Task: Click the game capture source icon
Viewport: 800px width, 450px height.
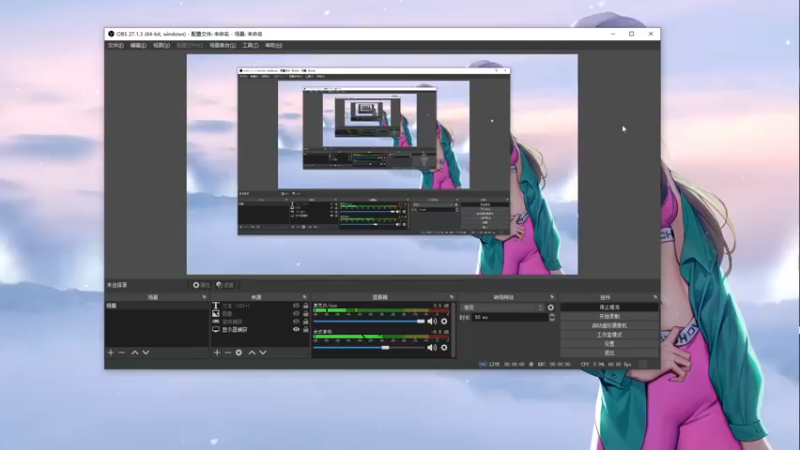Action: click(x=216, y=321)
